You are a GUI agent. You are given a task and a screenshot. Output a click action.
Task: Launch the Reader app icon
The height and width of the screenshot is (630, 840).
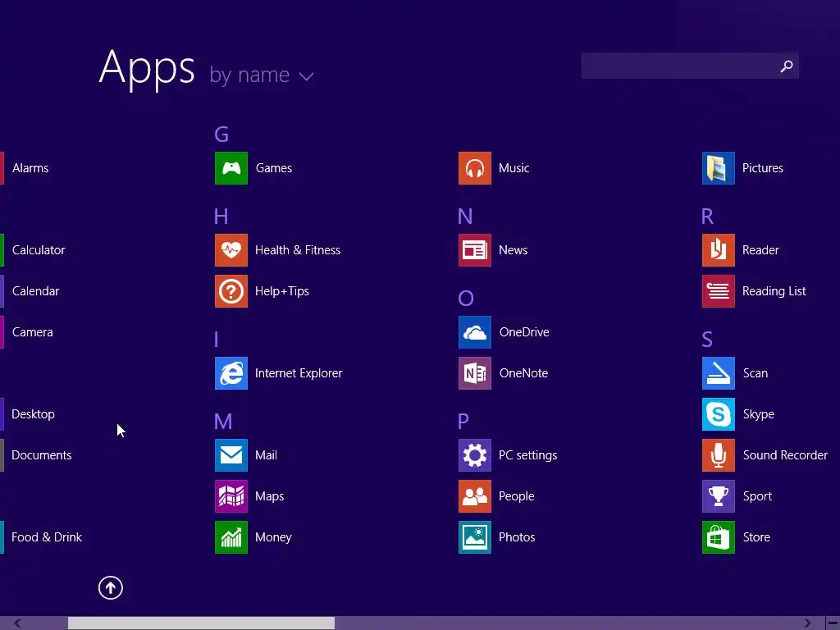[719, 250]
